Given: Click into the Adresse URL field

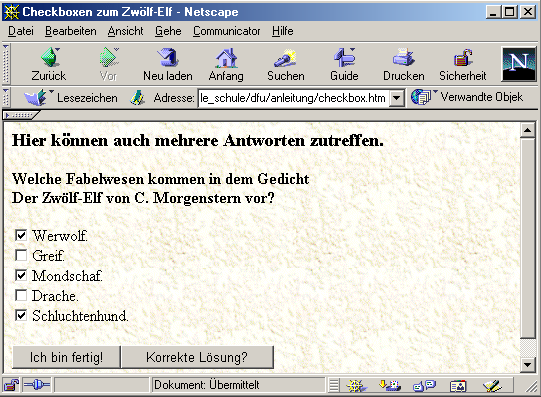Looking at the screenshot, I should coord(294,98).
